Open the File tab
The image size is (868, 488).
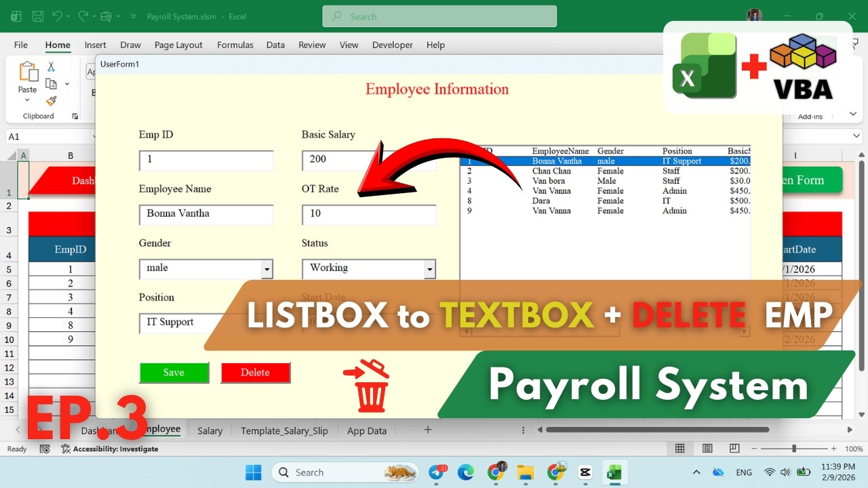click(x=21, y=45)
